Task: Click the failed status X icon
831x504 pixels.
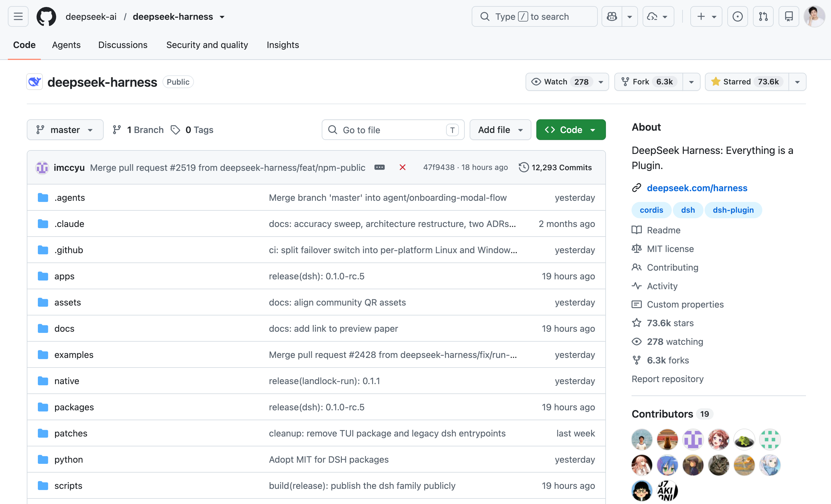Action: (x=402, y=167)
